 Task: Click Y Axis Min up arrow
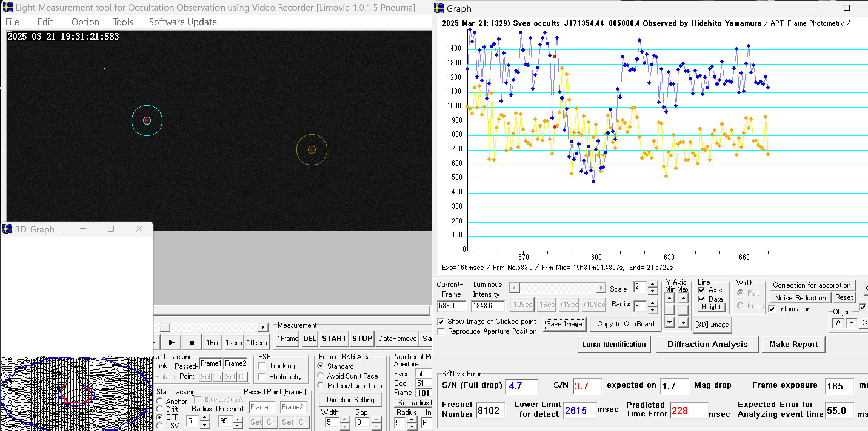669,298
